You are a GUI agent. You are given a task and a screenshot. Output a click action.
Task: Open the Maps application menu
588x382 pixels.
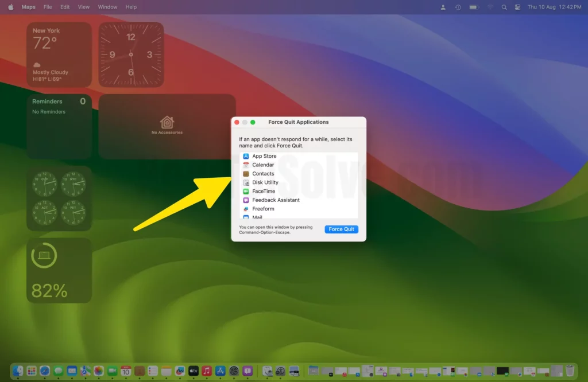tap(29, 7)
